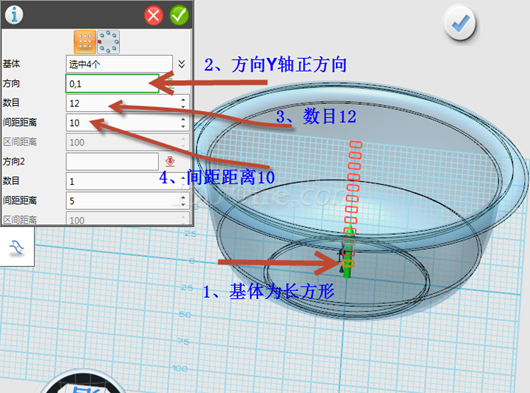Decrease first 数目 value with down arrow

point(183,106)
